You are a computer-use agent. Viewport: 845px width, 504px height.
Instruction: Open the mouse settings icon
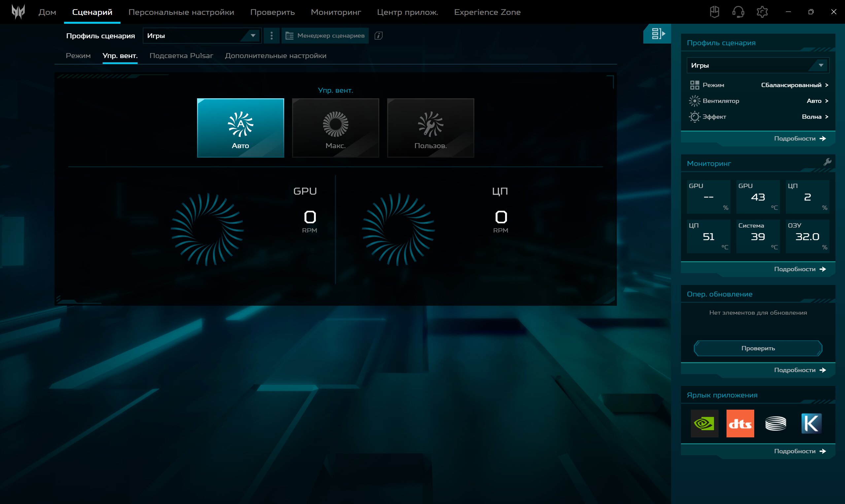click(x=714, y=12)
